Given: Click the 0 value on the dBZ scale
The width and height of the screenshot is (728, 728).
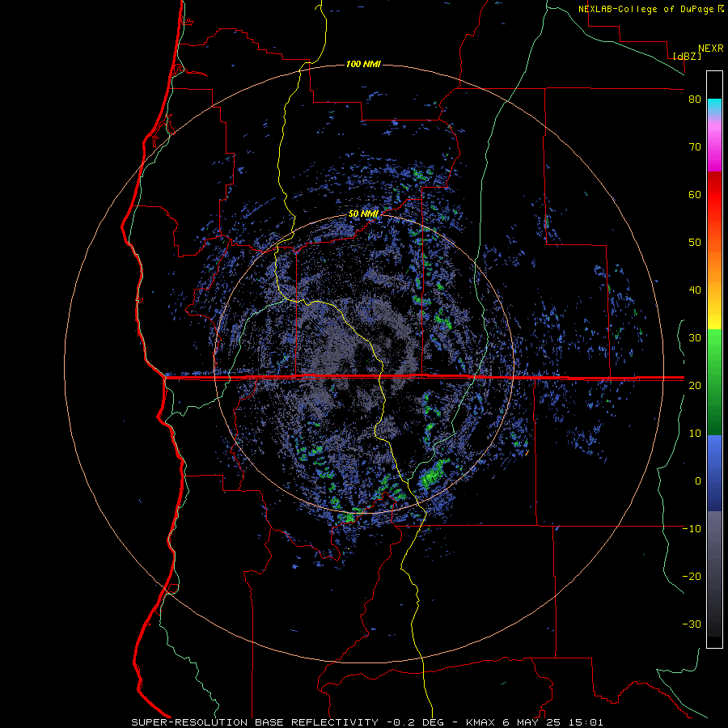Looking at the screenshot, I should 698,481.
